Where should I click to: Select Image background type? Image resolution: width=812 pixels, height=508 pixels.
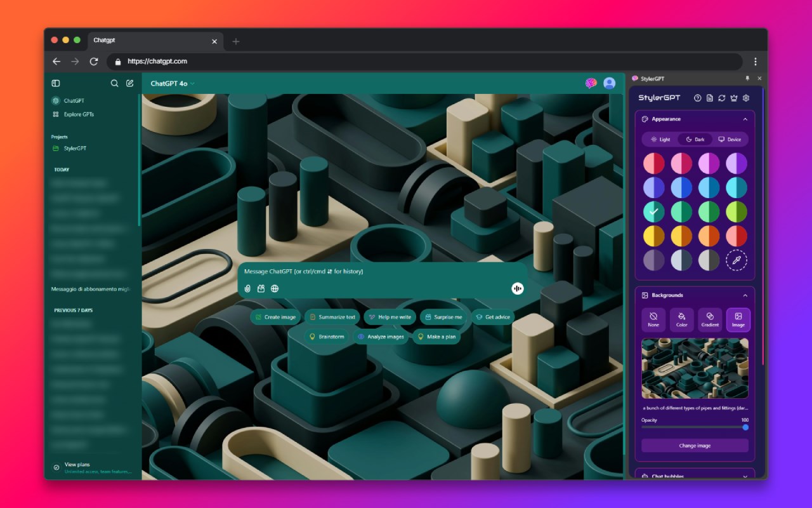point(738,320)
